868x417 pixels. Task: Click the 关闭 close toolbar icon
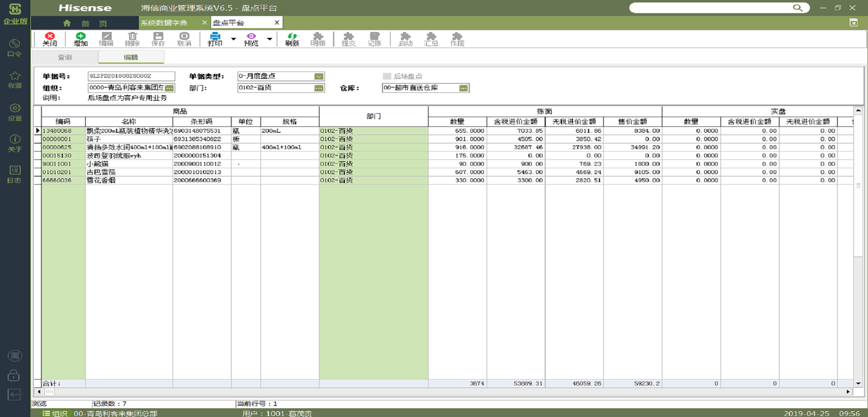click(50, 39)
